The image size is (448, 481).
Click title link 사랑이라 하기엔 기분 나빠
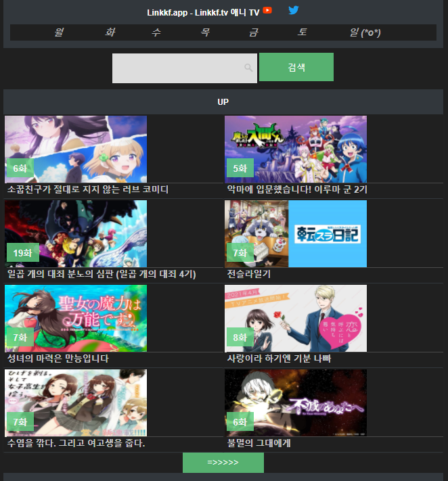pyautogui.click(x=279, y=359)
